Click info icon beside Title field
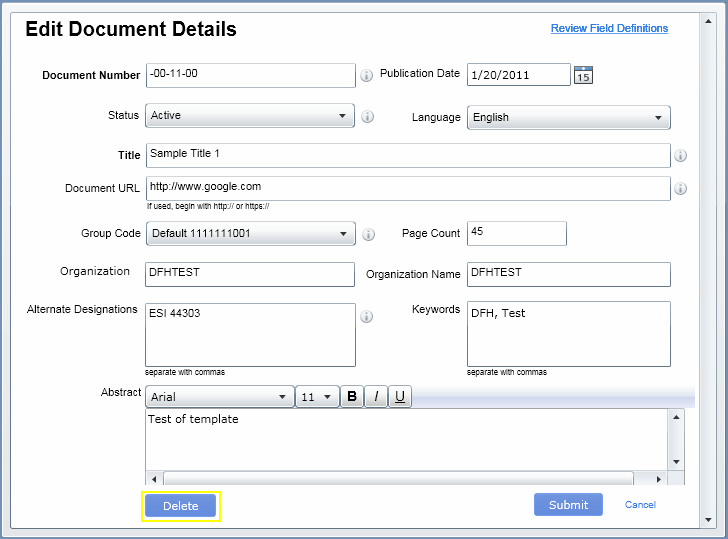Image resolution: width=728 pixels, height=539 pixels. point(680,156)
